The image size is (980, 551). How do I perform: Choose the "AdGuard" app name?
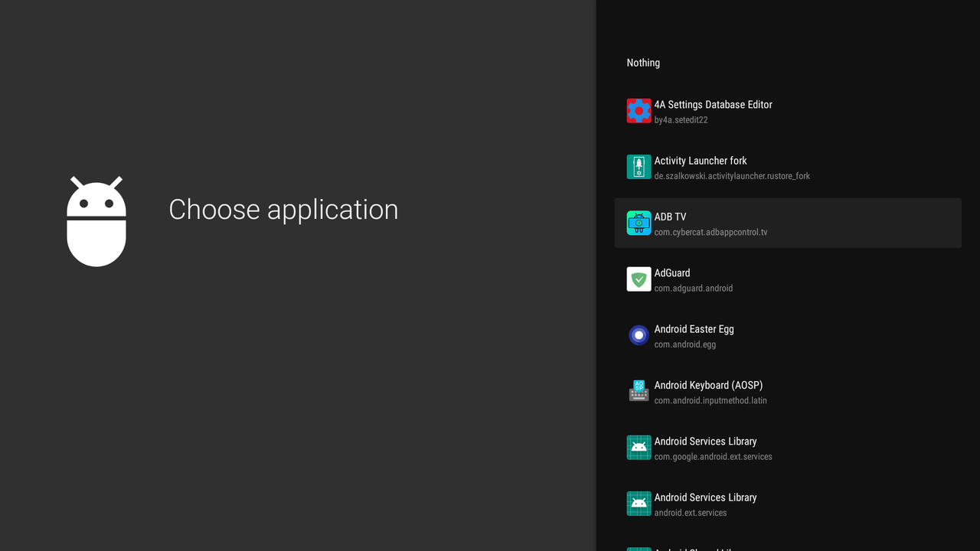[x=672, y=273]
